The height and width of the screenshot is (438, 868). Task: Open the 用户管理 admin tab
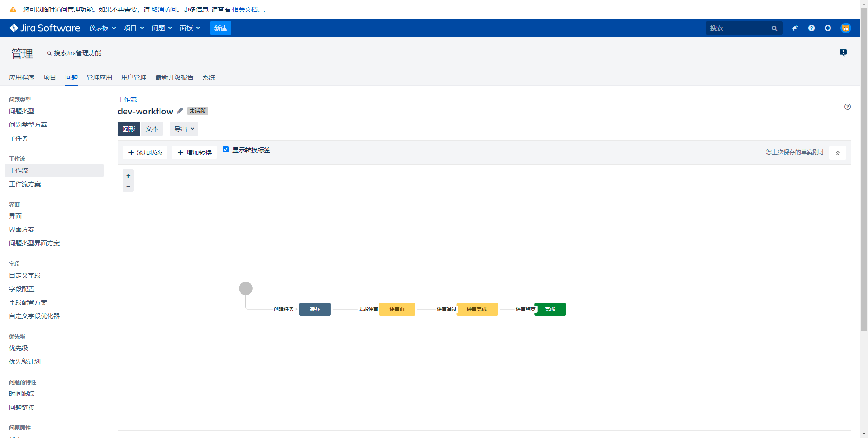pos(133,77)
